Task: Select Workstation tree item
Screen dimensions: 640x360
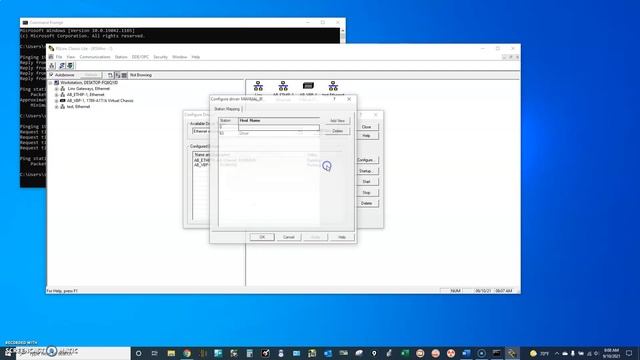Action: pyautogui.click(x=89, y=83)
